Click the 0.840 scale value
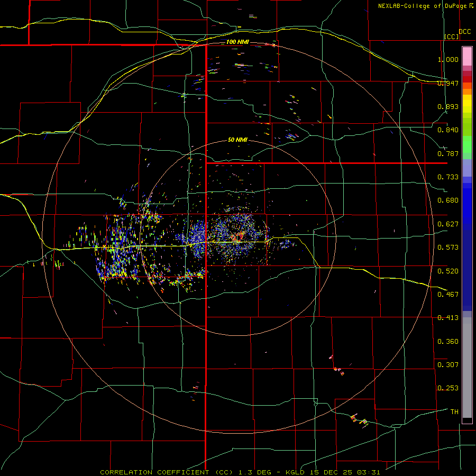Screen dimensions: 476x476 click(x=448, y=130)
